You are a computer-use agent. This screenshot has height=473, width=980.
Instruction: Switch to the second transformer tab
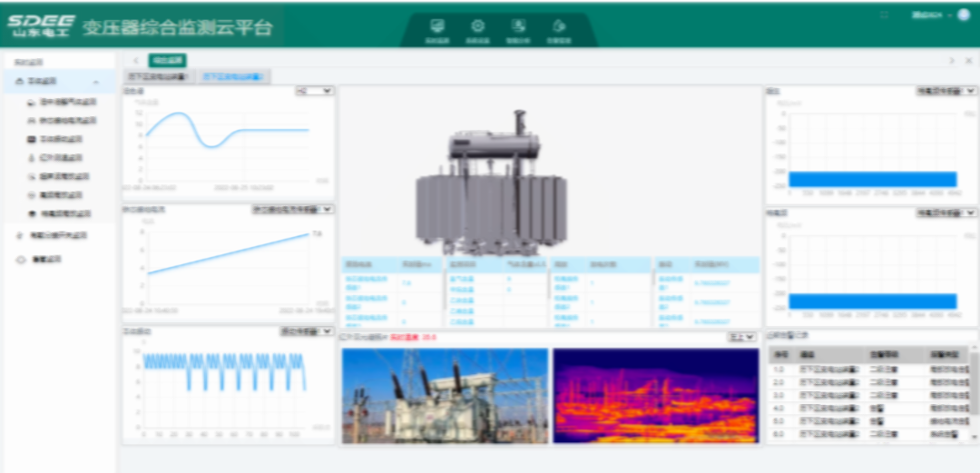point(234,77)
